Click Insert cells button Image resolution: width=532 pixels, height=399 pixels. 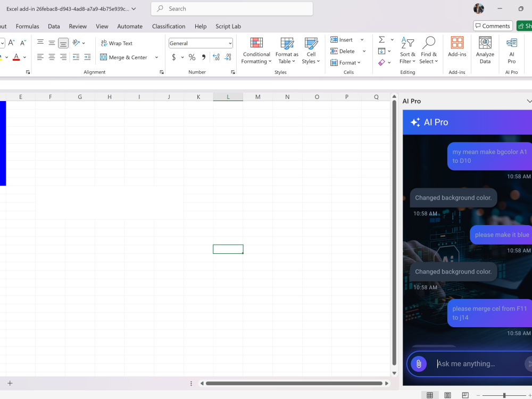pos(342,40)
